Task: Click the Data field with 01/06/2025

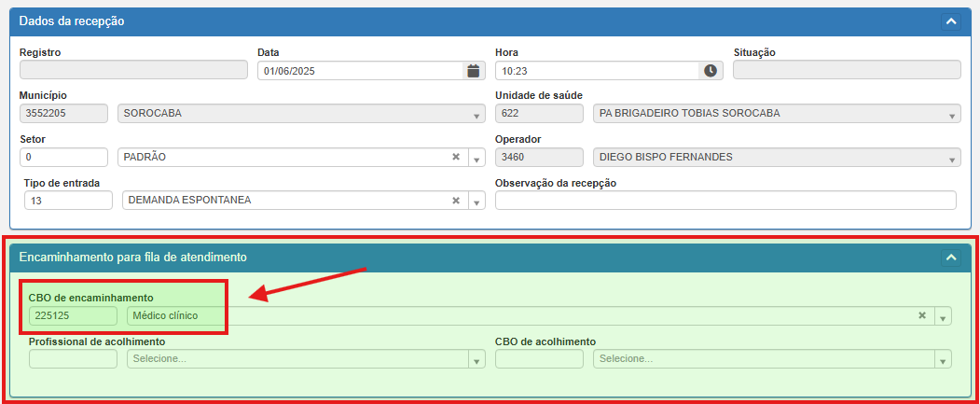Action: tap(359, 71)
